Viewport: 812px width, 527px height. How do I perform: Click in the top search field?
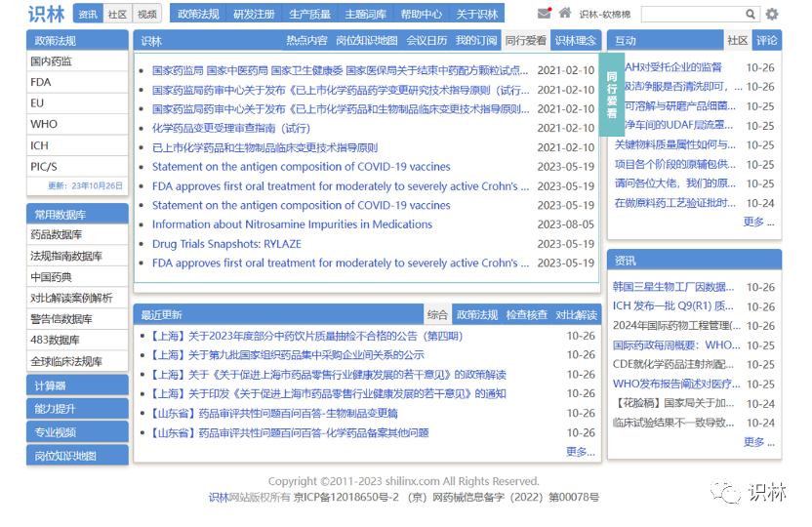(x=693, y=14)
